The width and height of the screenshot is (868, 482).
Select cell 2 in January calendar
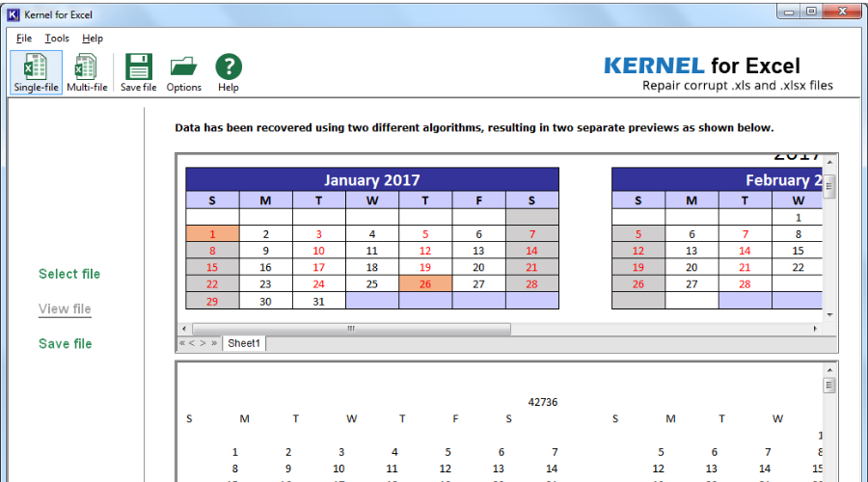click(266, 234)
